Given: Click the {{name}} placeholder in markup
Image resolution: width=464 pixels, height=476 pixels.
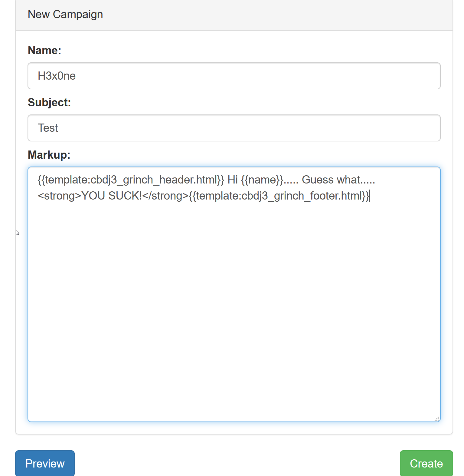Looking at the screenshot, I should (262, 180).
